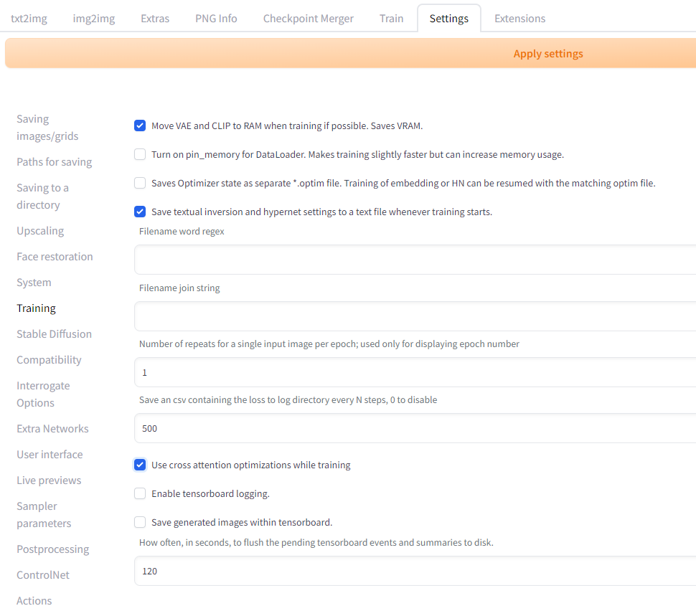Open the Extensions tab

[519, 18]
